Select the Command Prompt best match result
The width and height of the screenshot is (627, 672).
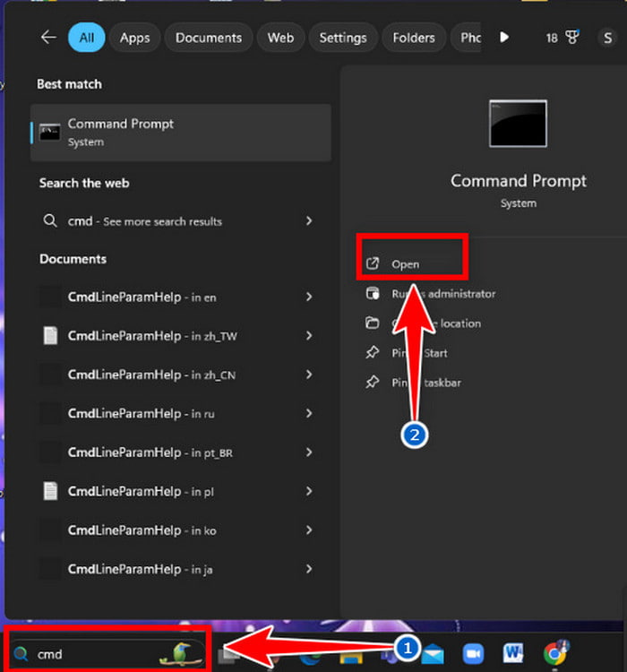tap(180, 133)
